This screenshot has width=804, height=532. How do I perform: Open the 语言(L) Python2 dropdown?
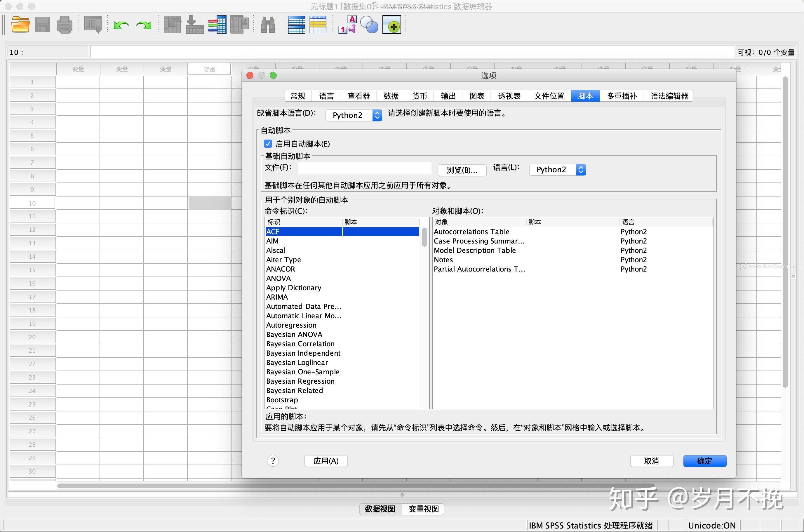tap(557, 170)
